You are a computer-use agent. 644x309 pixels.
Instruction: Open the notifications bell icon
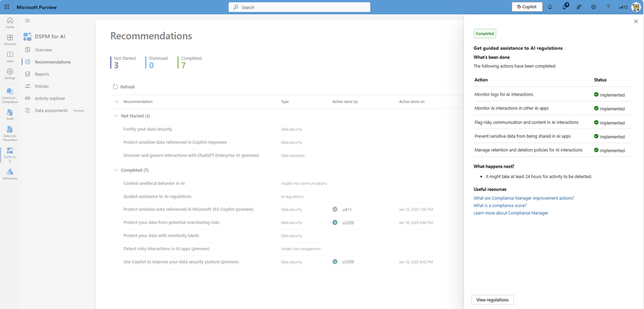(550, 7)
